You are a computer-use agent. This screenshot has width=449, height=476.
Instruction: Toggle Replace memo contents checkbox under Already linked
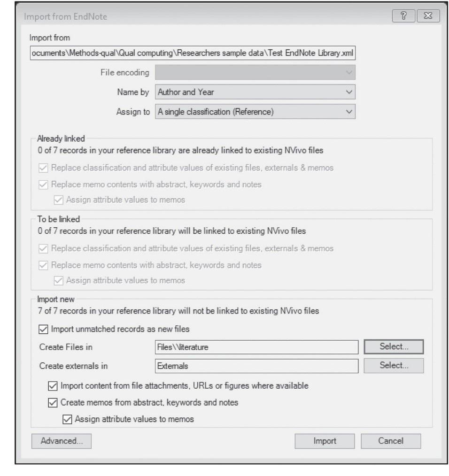coord(43,184)
